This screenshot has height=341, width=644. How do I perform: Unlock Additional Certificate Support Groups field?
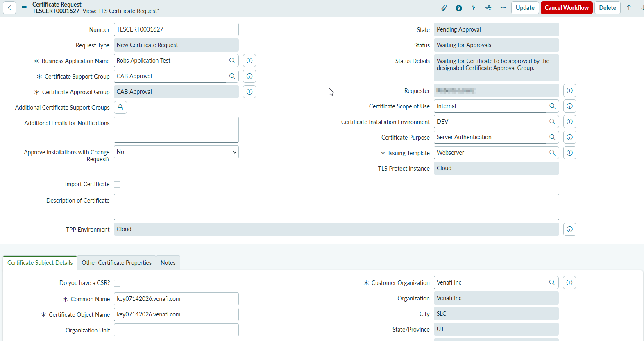coord(120,107)
